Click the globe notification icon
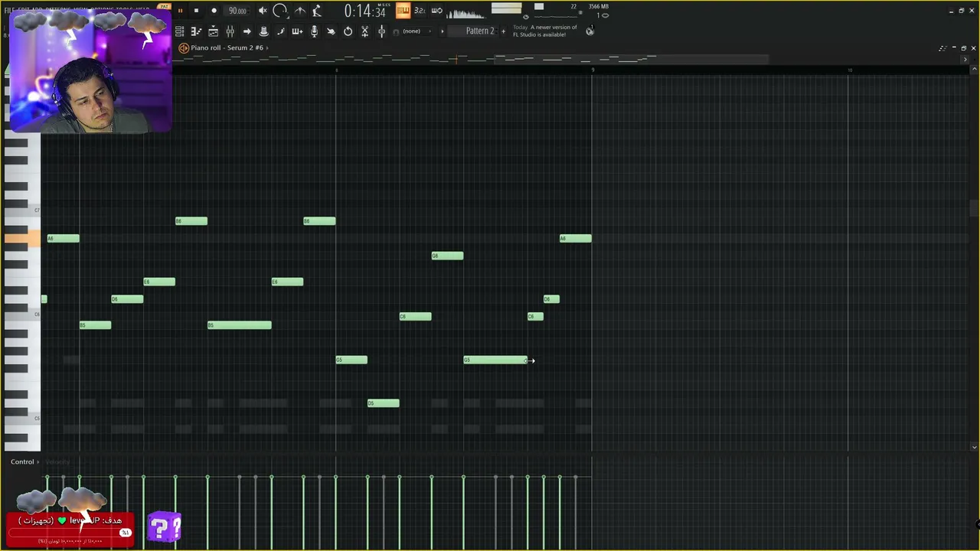The height and width of the screenshot is (551, 980). pos(590,31)
